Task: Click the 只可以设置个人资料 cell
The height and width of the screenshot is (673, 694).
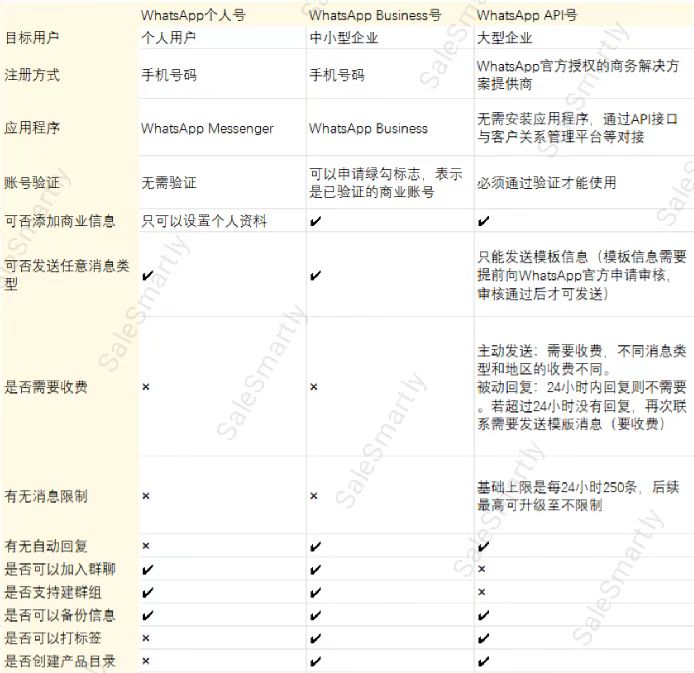Action: click(204, 221)
